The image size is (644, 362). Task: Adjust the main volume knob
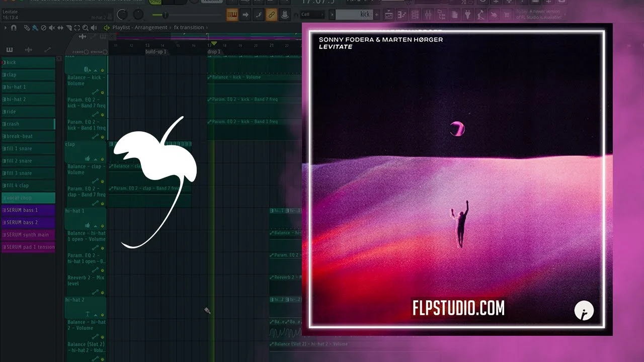122,15
